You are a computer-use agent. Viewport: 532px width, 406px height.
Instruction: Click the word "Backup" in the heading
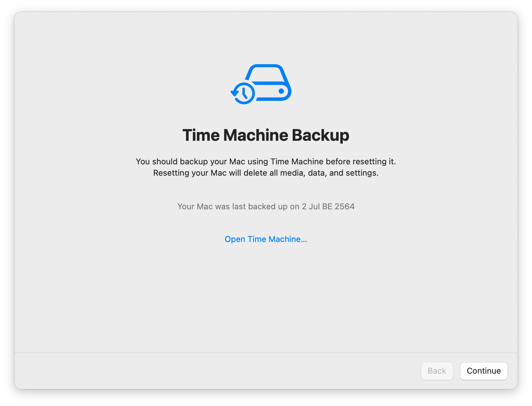pos(320,135)
